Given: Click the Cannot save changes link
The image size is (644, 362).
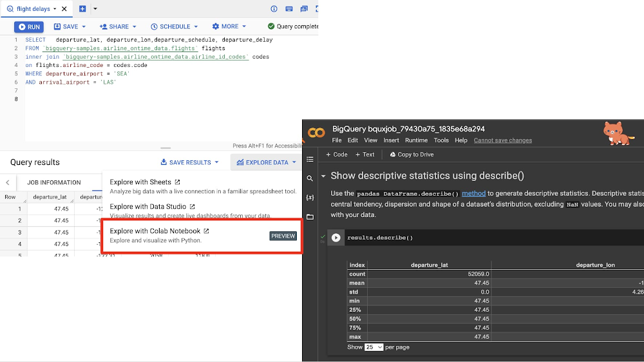Looking at the screenshot, I should coord(503,140).
